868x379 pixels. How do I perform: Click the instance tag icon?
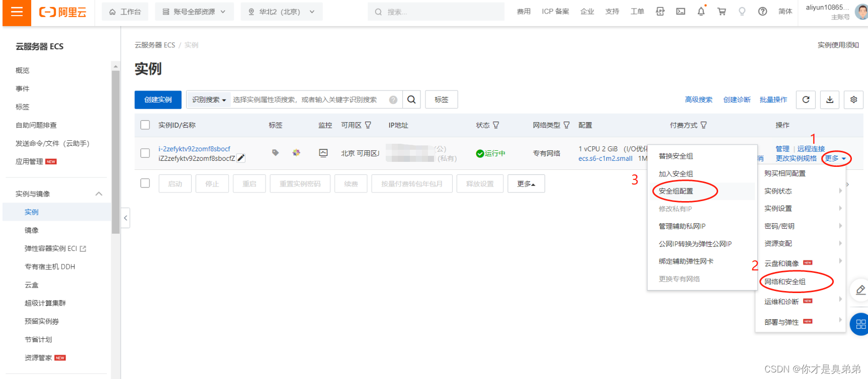point(275,152)
